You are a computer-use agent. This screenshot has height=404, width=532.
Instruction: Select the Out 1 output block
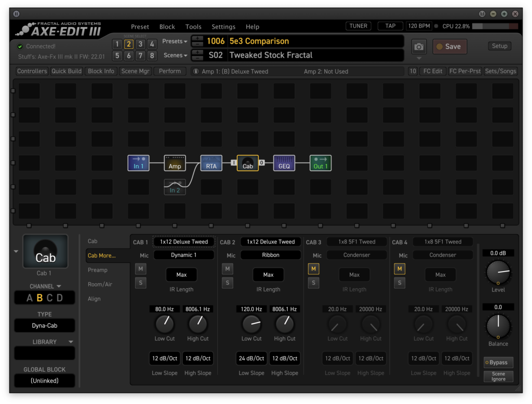[321, 163]
